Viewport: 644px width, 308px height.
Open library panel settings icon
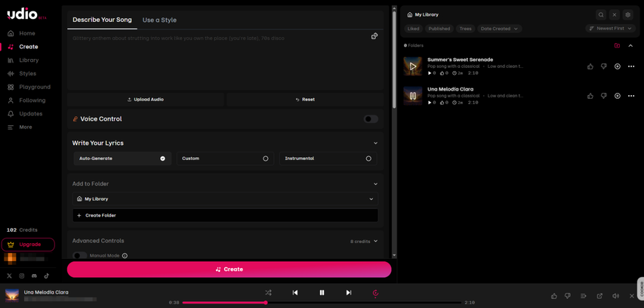627,15
